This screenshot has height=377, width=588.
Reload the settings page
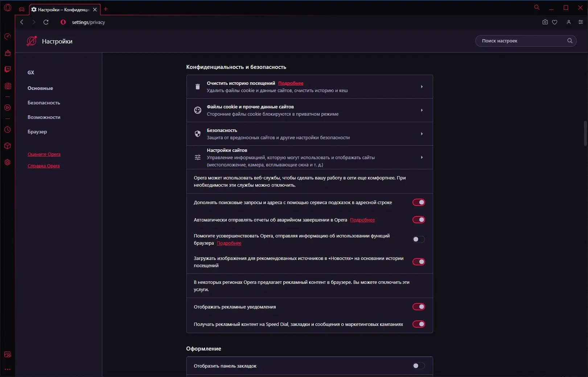point(46,22)
